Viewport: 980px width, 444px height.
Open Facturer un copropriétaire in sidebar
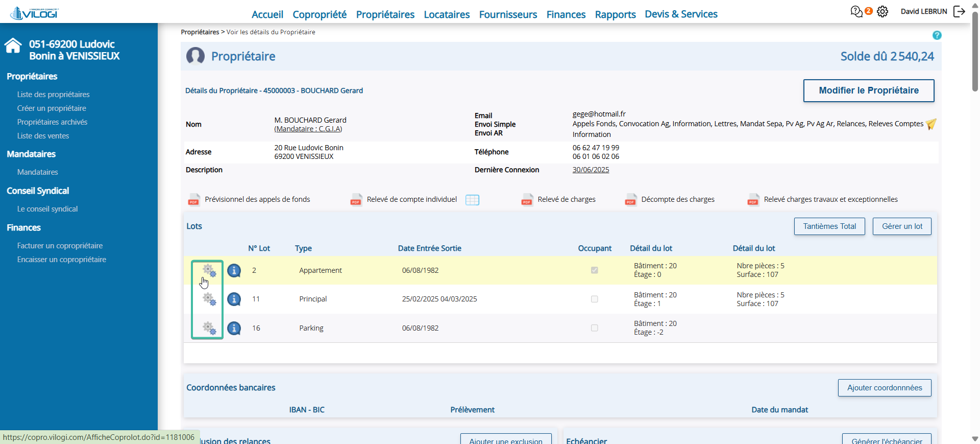click(x=60, y=246)
